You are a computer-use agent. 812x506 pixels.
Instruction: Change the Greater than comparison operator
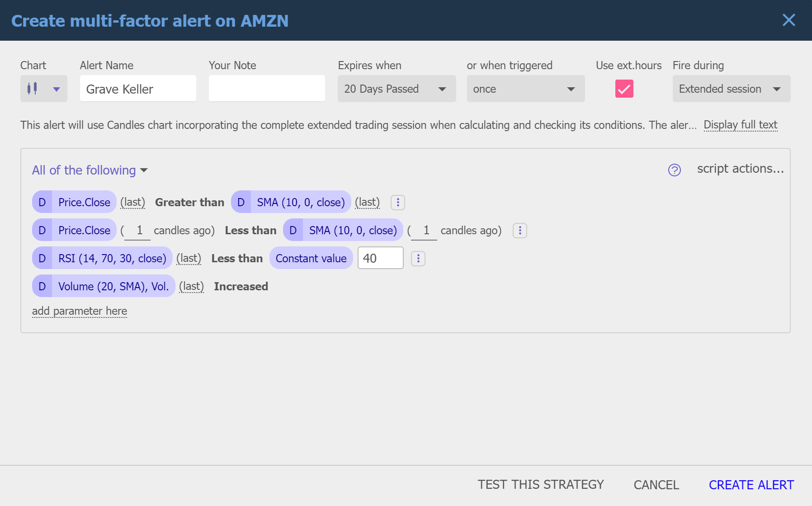coord(189,202)
